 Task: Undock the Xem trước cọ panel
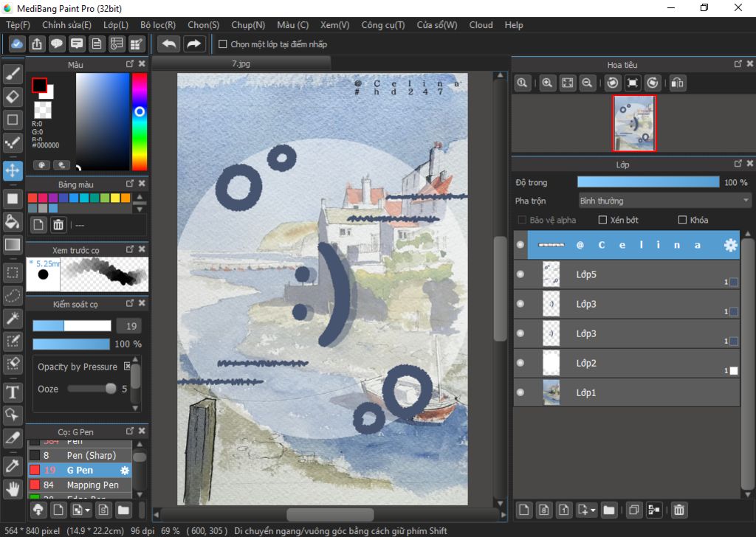pyautogui.click(x=130, y=249)
